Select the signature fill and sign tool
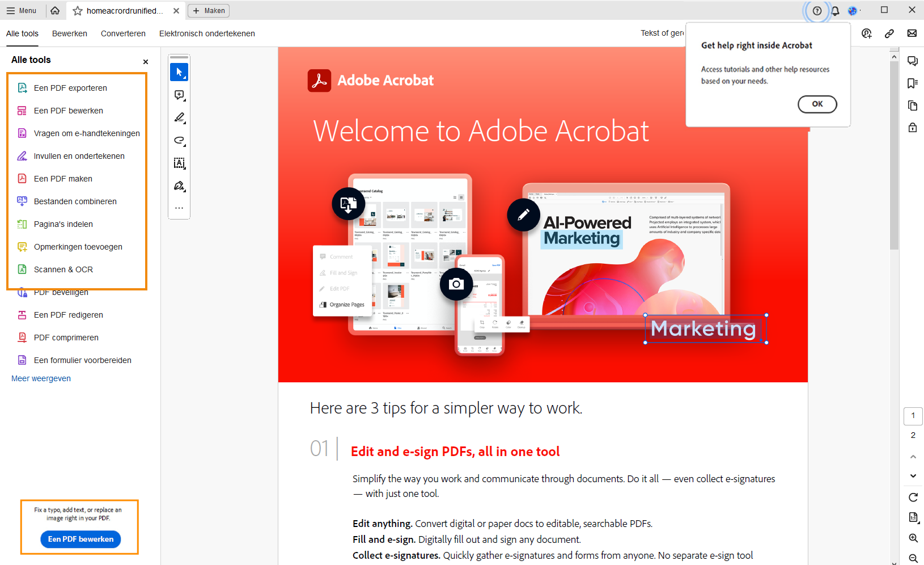Viewport: 924px width, 565px height. (x=179, y=185)
